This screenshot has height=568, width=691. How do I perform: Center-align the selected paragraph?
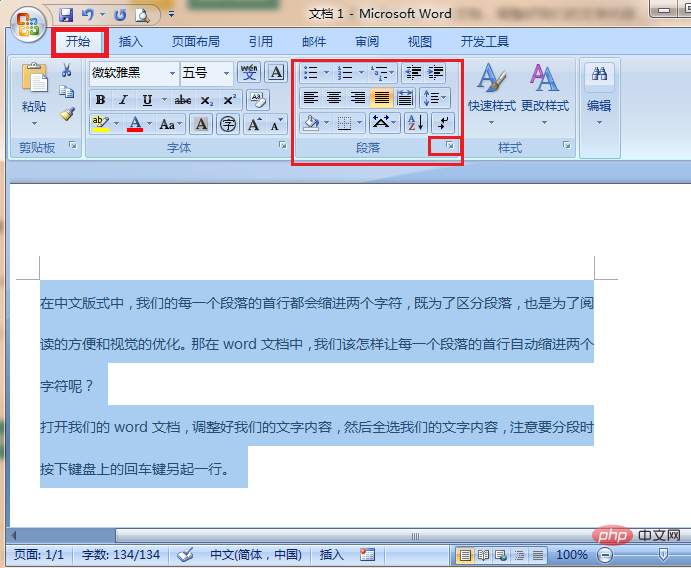334,98
